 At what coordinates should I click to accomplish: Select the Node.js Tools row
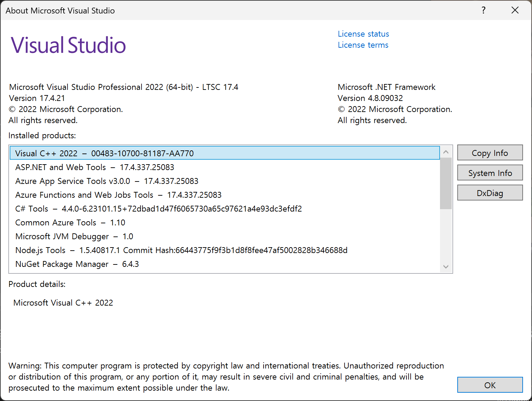[x=225, y=250]
